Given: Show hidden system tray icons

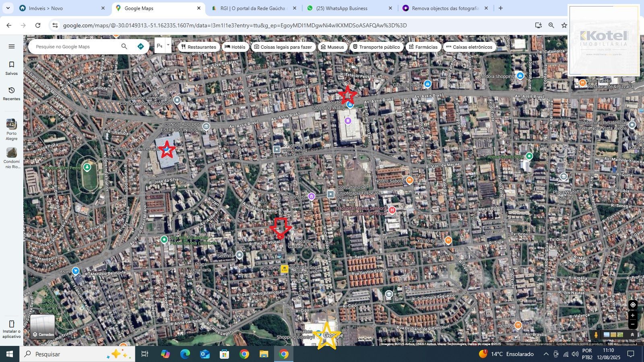Looking at the screenshot, I should coord(546,354).
